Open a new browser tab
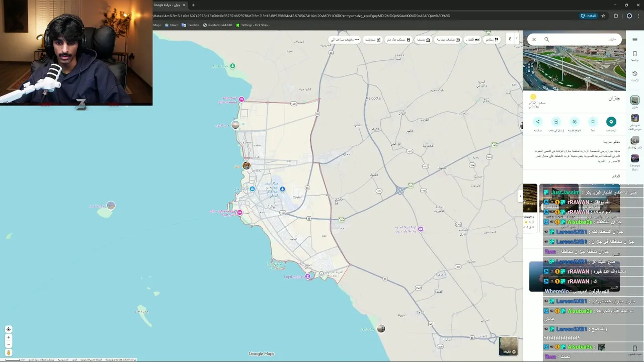Viewport: 644px width, 362px height. (x=193, y=5)
